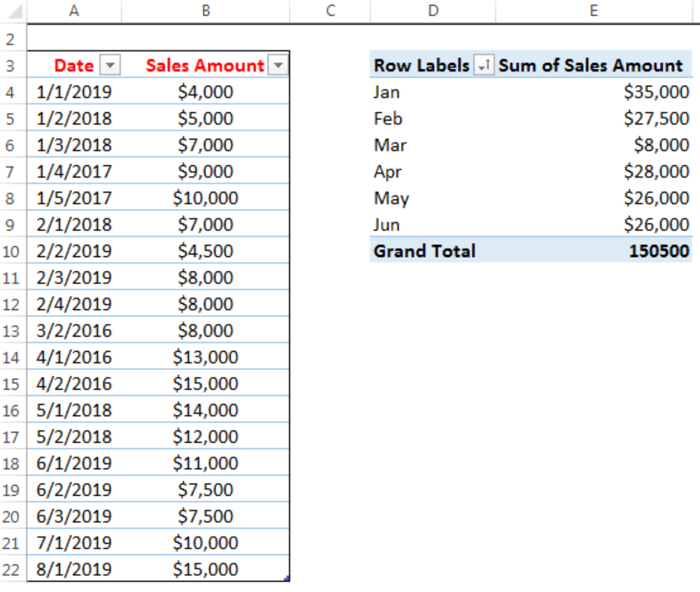Select cell with date 6/1/2019
700x592 pixels.
click(74, 463)
